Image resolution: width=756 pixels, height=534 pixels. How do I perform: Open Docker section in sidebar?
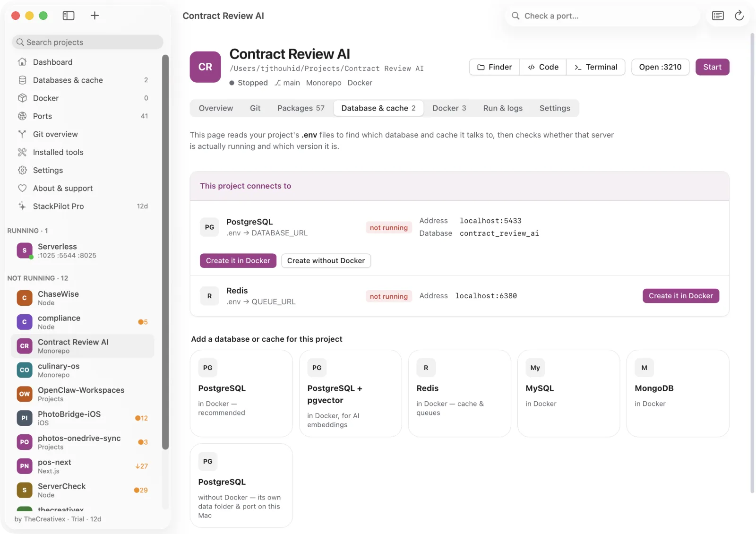point(83,98)
